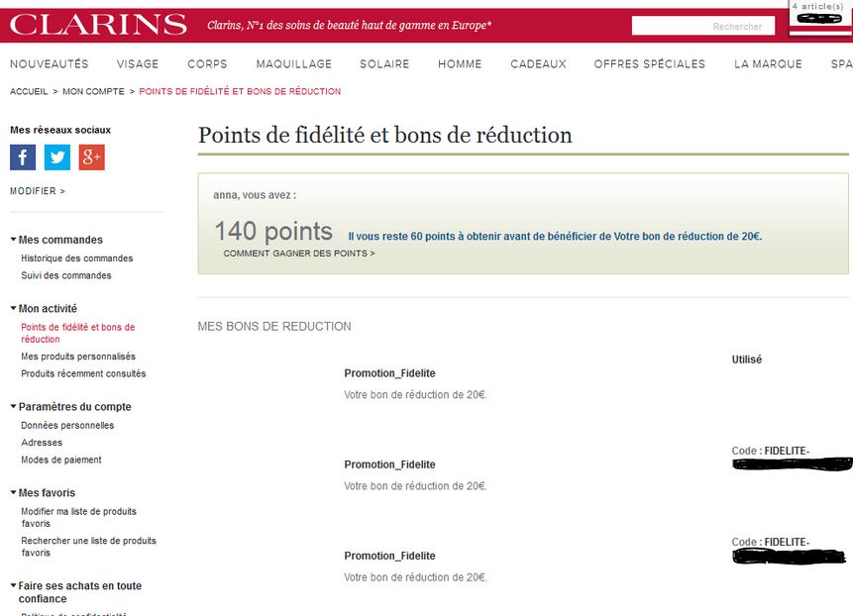Viewport: 853px width, 616px height.
Task: Open Suivi des commandes page
Action: click(x=66, y=275)
